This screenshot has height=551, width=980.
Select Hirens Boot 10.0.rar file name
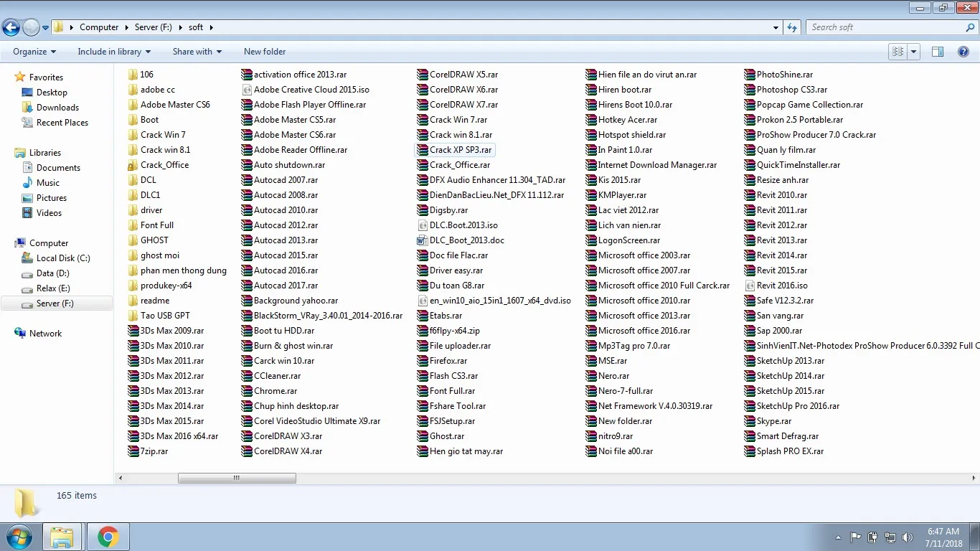click(x=635, y=105)
